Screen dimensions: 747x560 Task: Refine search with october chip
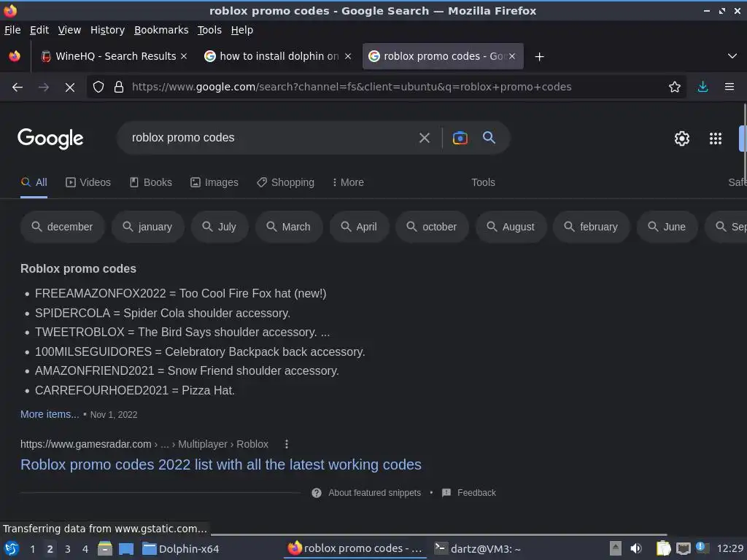[x=432, y=227]
